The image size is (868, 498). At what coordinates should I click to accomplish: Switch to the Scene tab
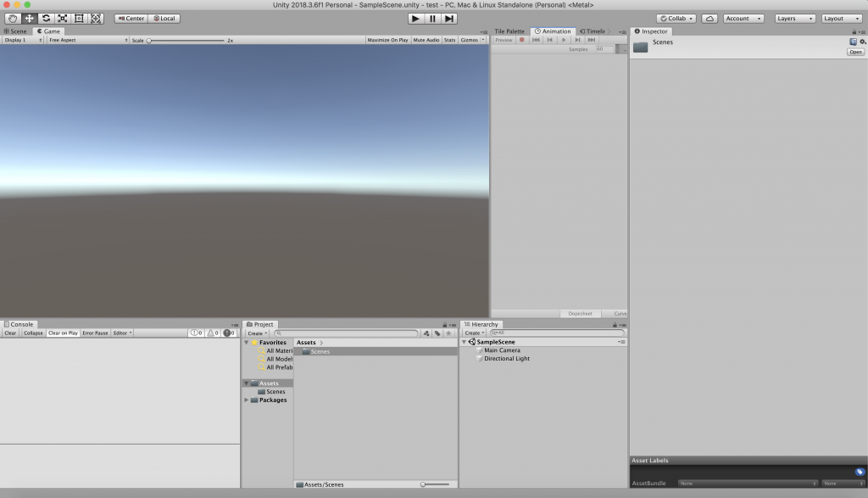click(15, 31)
